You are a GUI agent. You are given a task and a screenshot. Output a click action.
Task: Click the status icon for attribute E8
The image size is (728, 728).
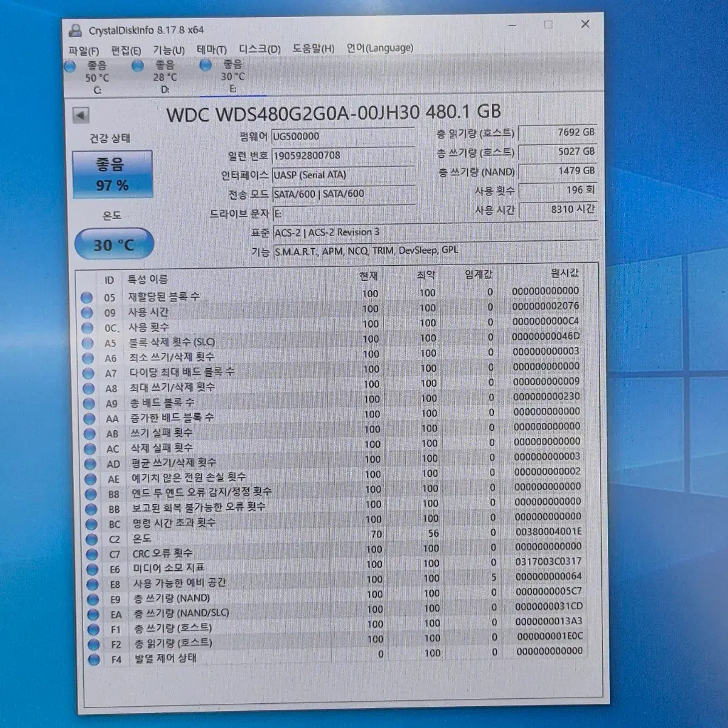tap(93, 584)
